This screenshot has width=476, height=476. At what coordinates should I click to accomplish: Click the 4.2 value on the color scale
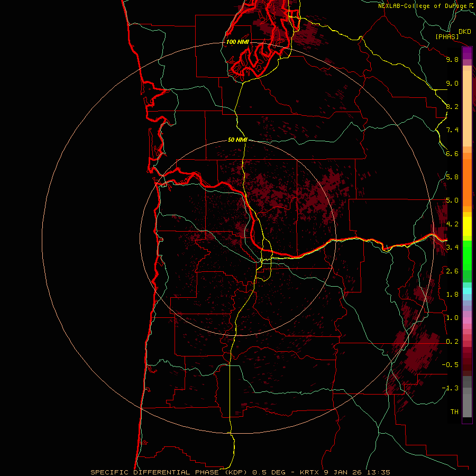pyautogui.click(x=452, y=224)
